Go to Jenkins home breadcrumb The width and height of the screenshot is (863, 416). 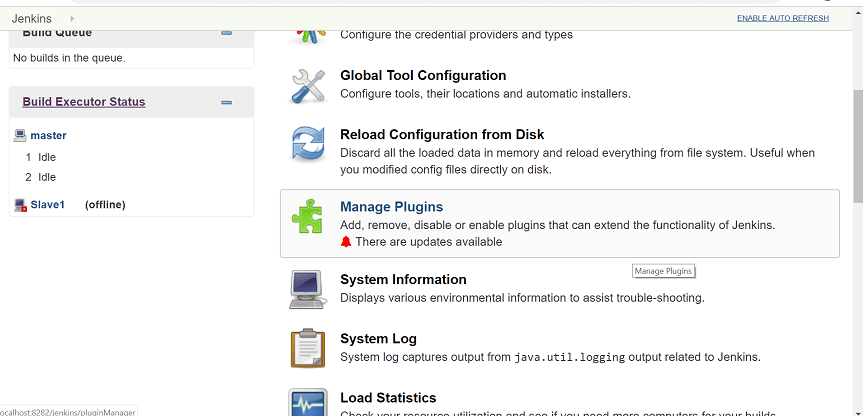[x=31, y=19]
